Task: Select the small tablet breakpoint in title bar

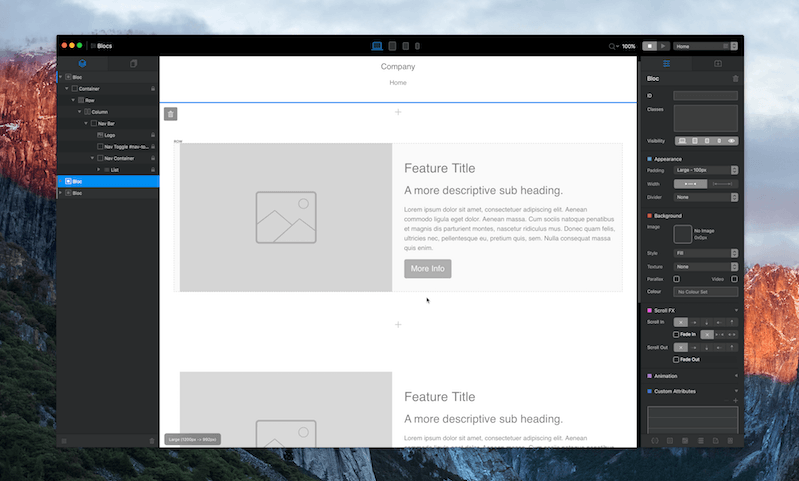Action: point(406,46)
